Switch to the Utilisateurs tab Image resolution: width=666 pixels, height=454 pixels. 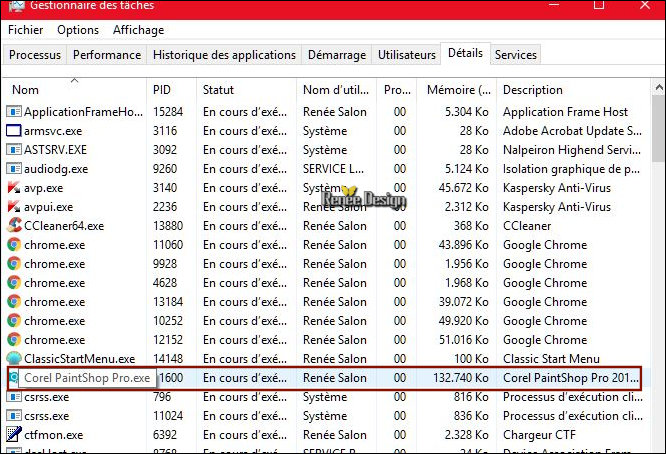click(x=406, y=55)
